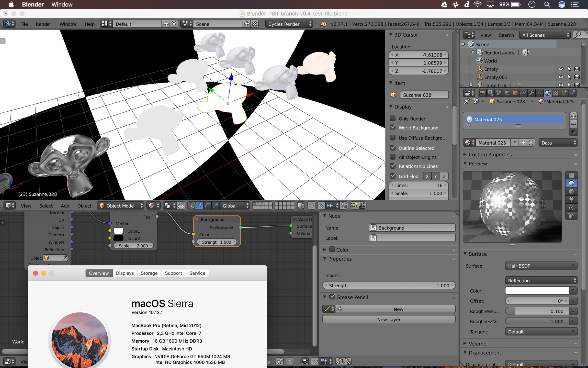
Task: Open the 3D view Add menu
Action: coord(65,205)
